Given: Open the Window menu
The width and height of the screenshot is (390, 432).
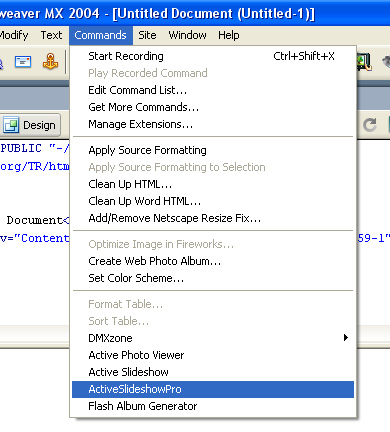Looking at the screenshot, I should click(187, 35).
